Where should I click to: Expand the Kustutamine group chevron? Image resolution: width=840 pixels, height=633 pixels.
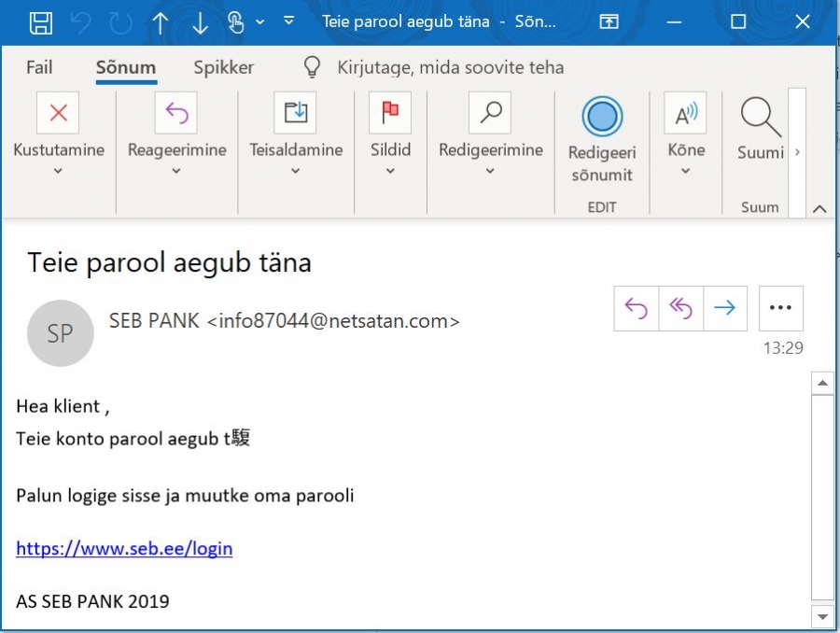click(58, 171)
